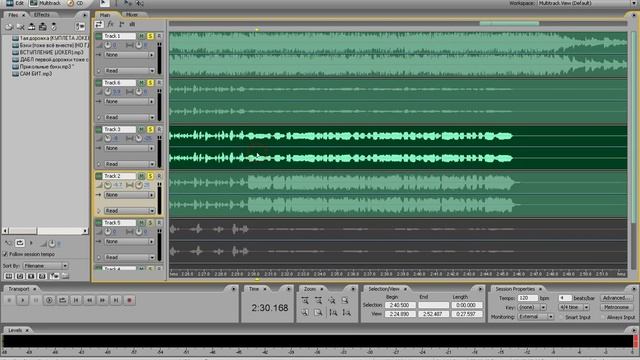
Task: Adjust Track 1 volume knob
Action: pyautogui.click(x=108, y=45)
